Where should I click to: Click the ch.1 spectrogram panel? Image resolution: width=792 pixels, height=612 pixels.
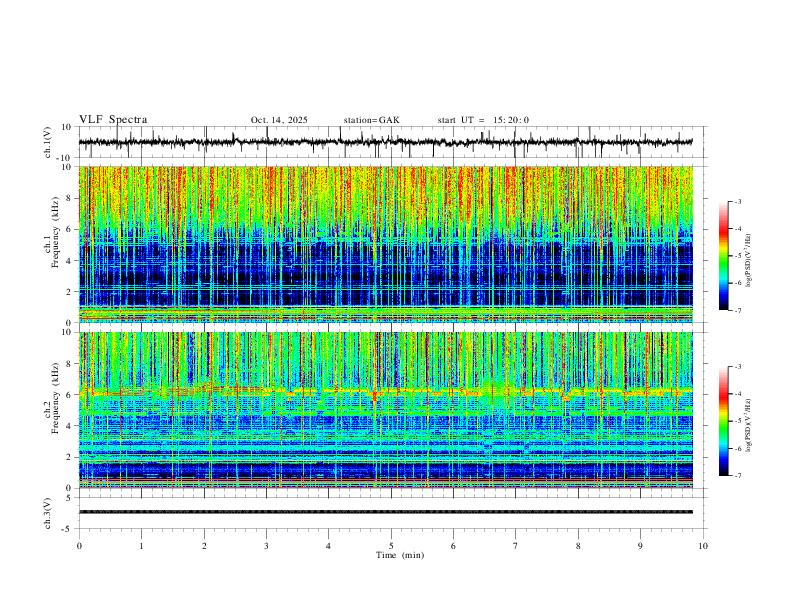[x=386, y=244]
